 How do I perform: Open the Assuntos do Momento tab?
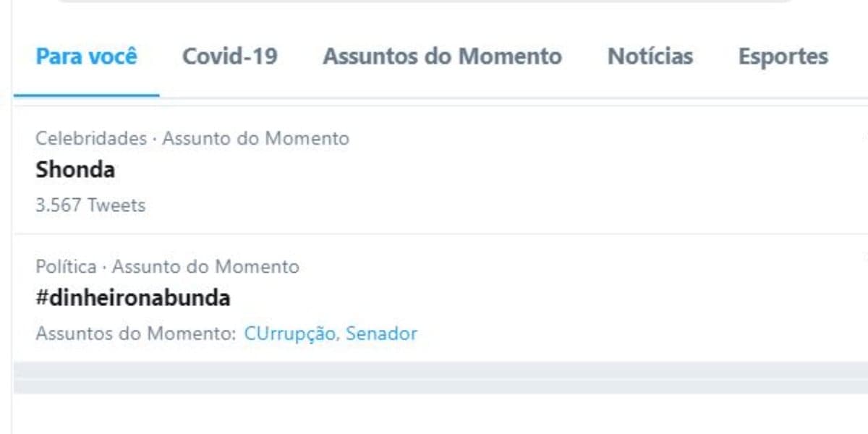click(x=442, y=56)
